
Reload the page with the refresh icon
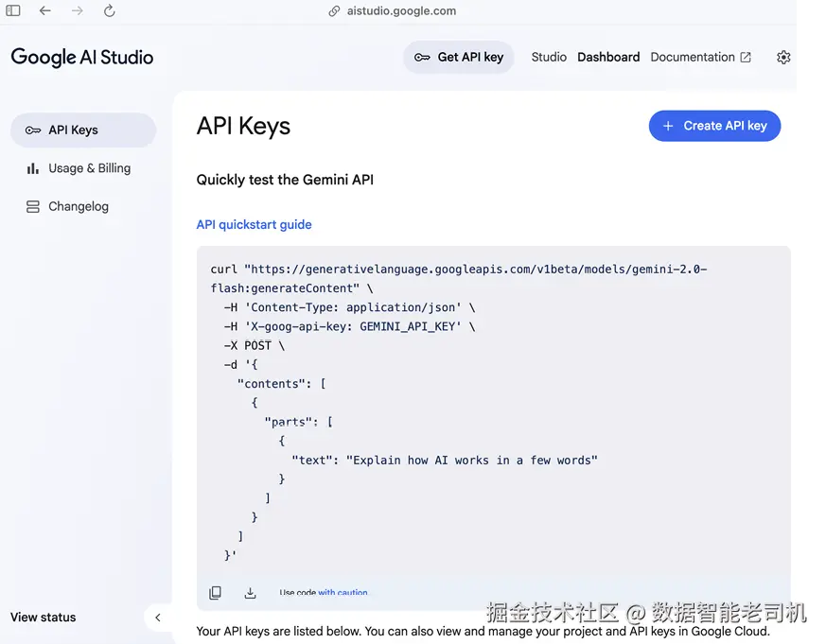point(109,10)
